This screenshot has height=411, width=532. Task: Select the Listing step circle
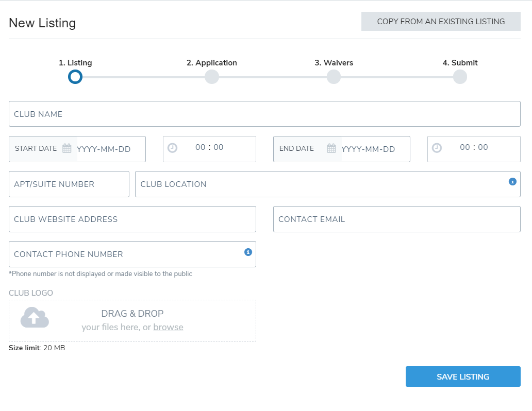click(x=75, y=77)
